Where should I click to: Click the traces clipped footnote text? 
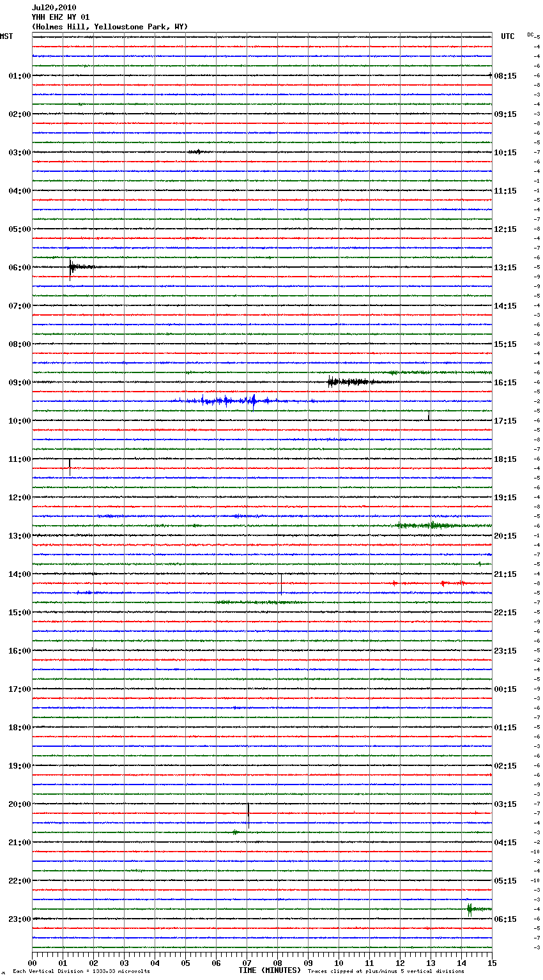coord(386,971)
